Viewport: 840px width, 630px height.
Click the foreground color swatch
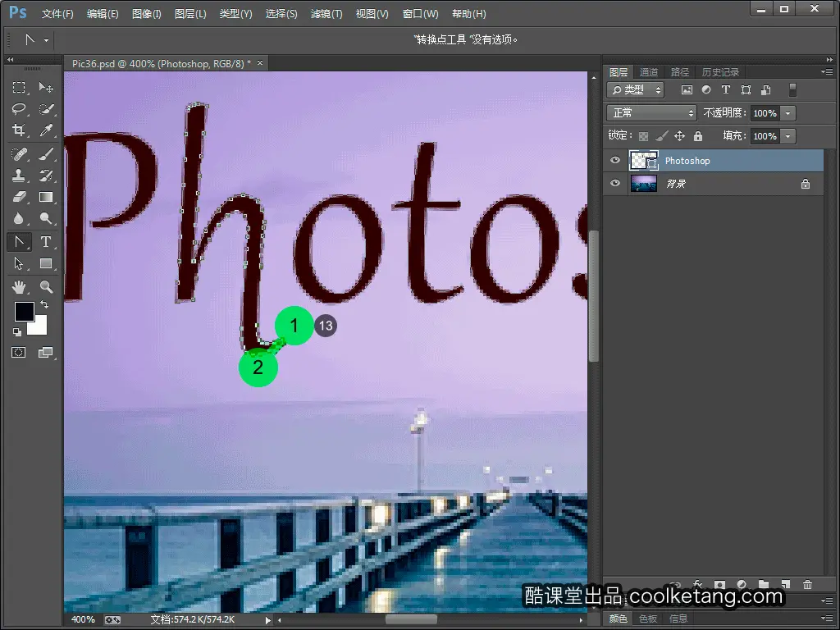click(x=24, y=311)
